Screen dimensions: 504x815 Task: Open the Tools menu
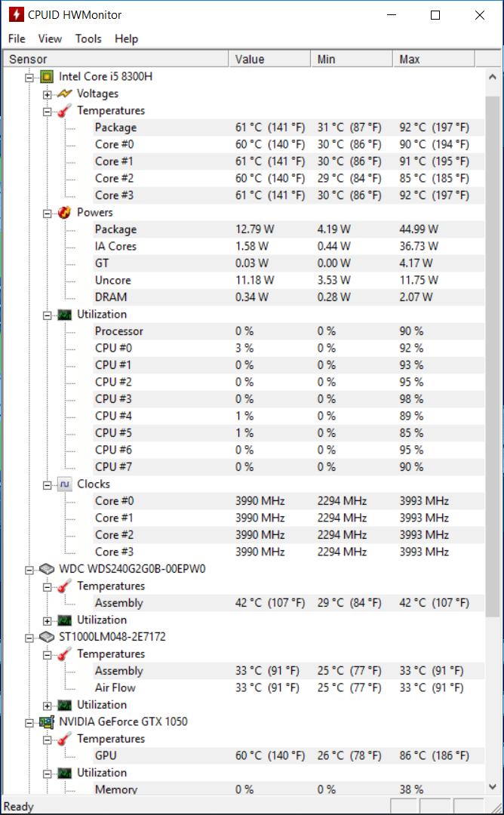[88, 38]
